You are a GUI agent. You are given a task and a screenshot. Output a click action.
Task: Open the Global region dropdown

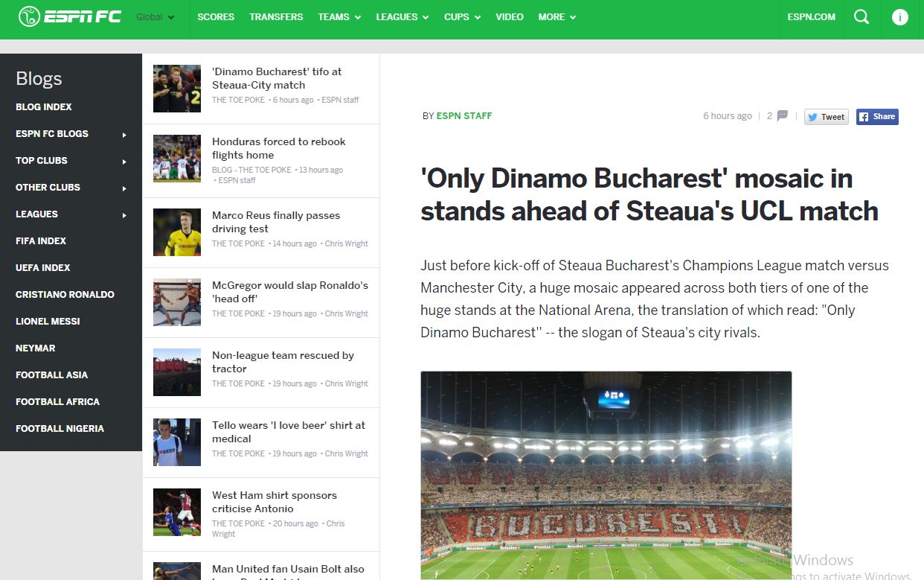click(x=155, y=17)
